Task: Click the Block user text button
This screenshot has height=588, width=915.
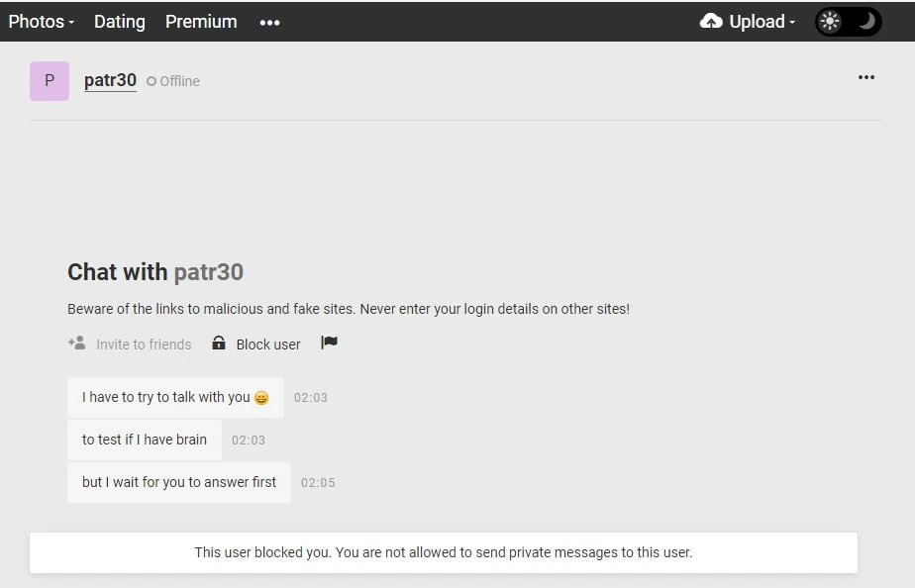Action: [x=267, y=344]
